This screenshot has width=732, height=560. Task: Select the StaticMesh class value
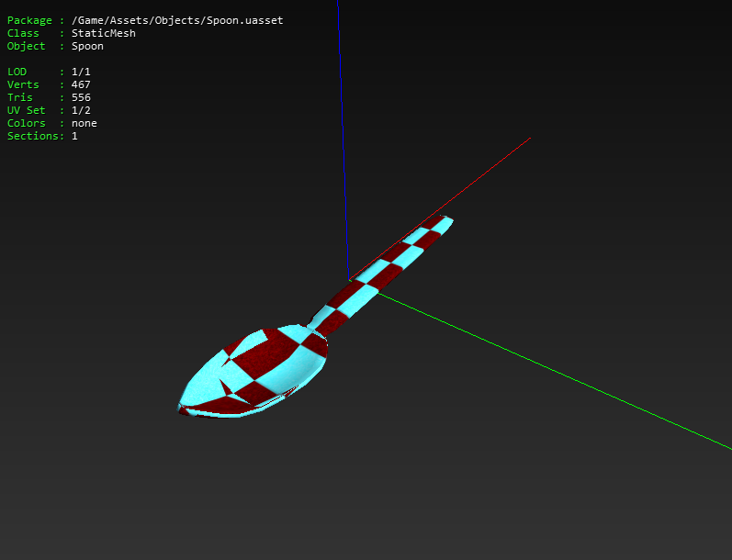click(104, 33)
